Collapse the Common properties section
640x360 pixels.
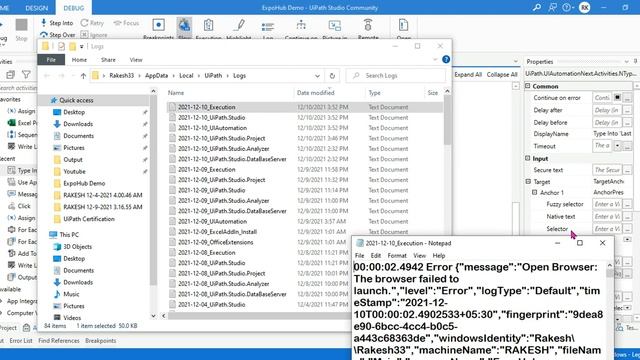528,86
